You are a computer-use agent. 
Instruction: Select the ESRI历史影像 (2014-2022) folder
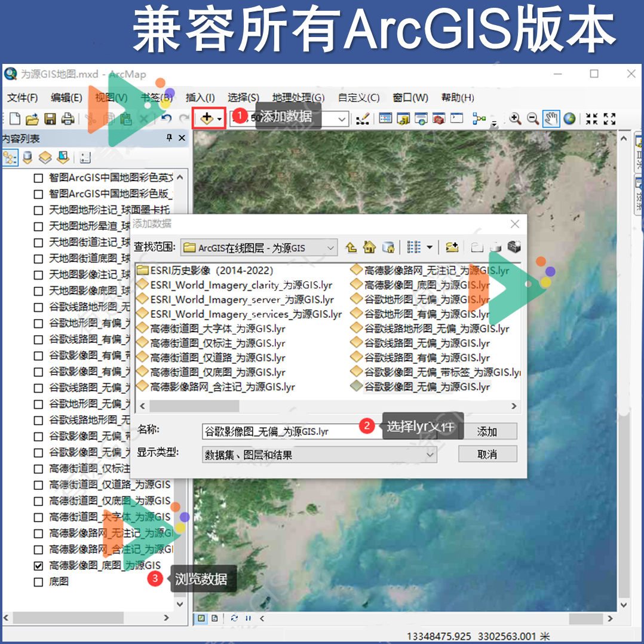(x=205, y=270)
